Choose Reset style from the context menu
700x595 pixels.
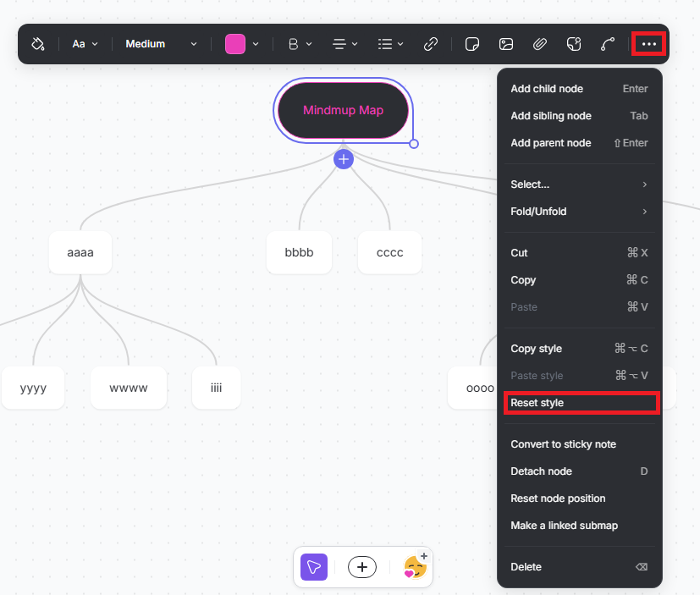click(581, 403)
